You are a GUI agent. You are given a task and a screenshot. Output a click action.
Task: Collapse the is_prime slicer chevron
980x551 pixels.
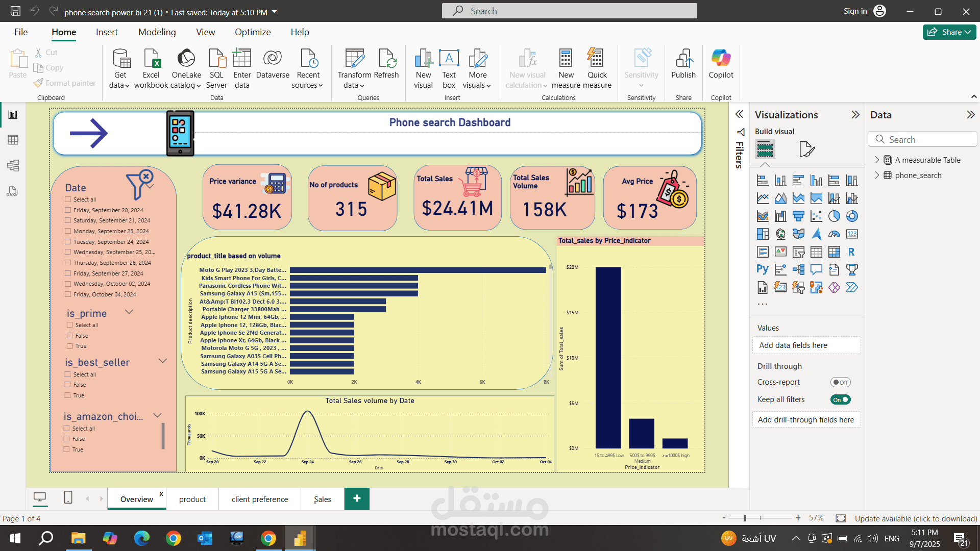pyautogui.click(x=129, y=312)
